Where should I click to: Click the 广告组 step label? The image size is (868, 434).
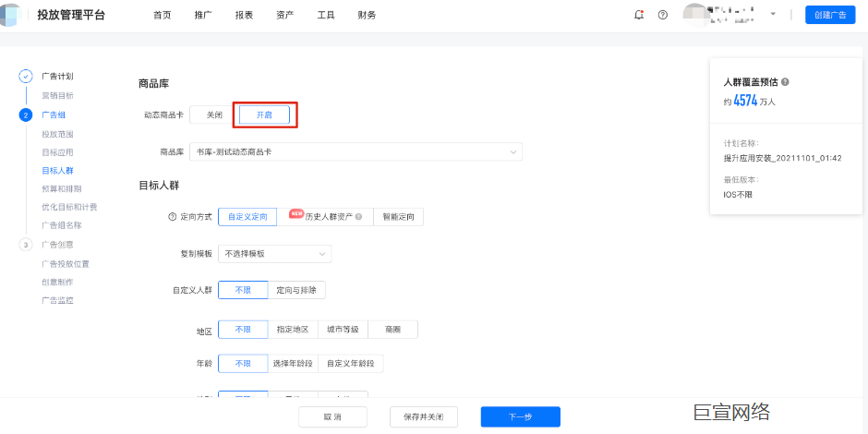coord(54,115)
